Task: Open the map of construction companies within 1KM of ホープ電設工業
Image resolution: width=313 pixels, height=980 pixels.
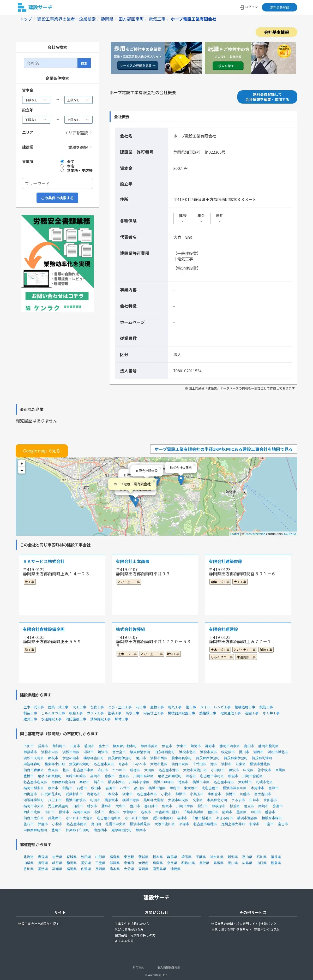Action: [224, 449]
